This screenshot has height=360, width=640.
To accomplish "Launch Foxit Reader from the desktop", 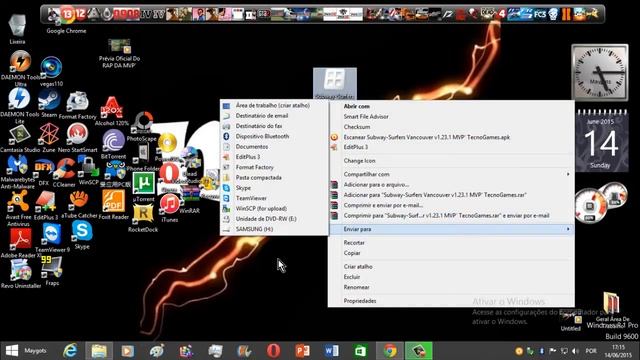I will click(113, 205).
